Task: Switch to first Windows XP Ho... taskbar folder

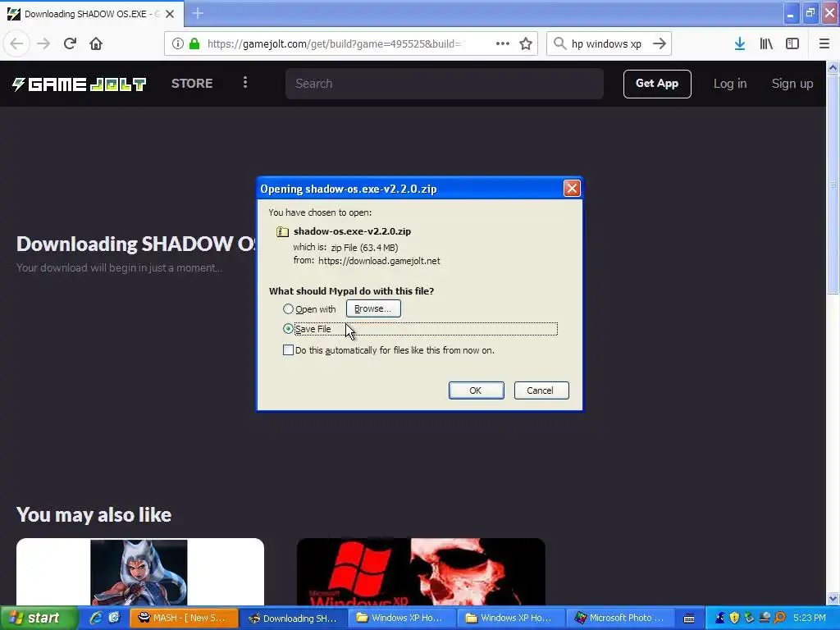Action: pyautogui.click(x=402, y=618)
